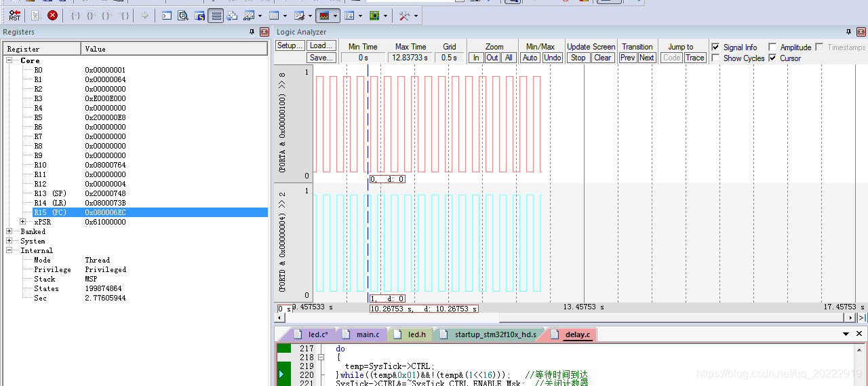Pin the Logic Analyzer panel
Viewport: 868px width, 386px height.
(x=848, y=32)
